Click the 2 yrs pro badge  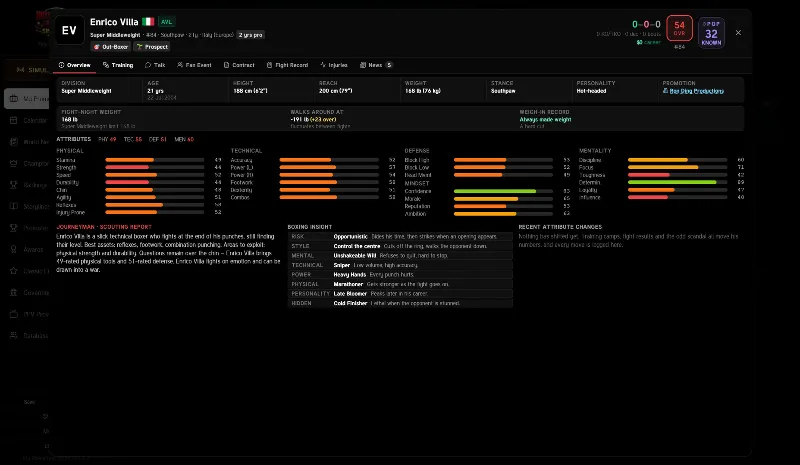point(251,35)
